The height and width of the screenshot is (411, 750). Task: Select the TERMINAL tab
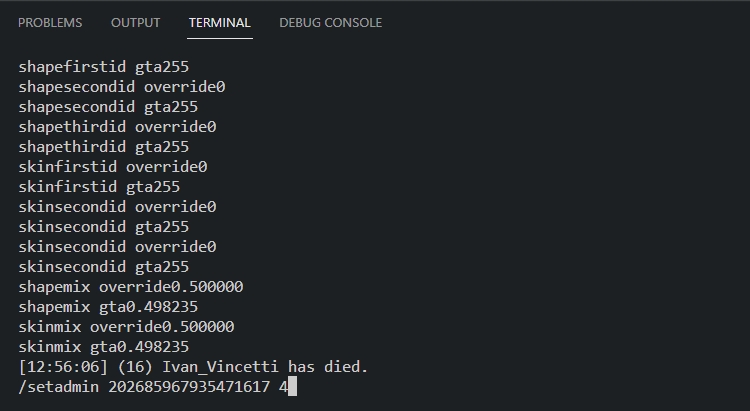(x=219, y=22)
